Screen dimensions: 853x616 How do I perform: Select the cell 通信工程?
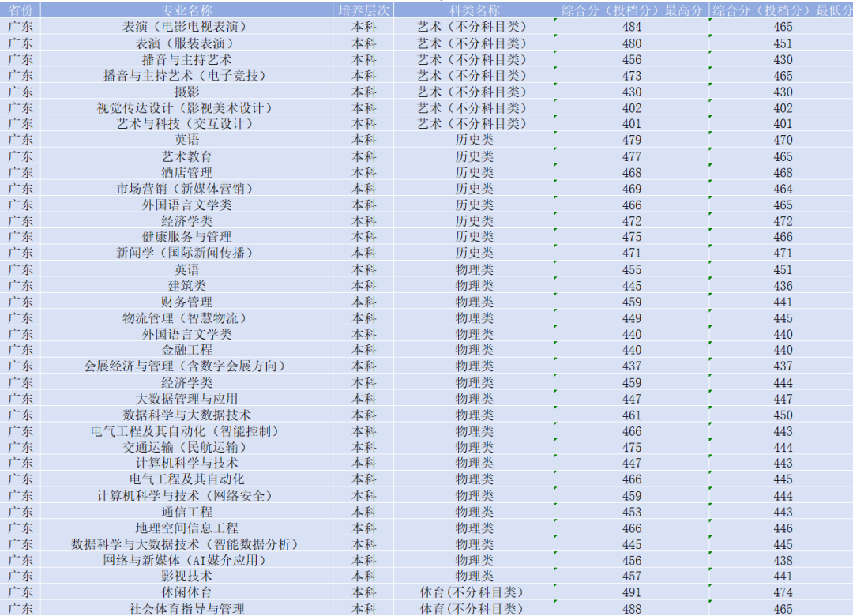coord(186,512)
